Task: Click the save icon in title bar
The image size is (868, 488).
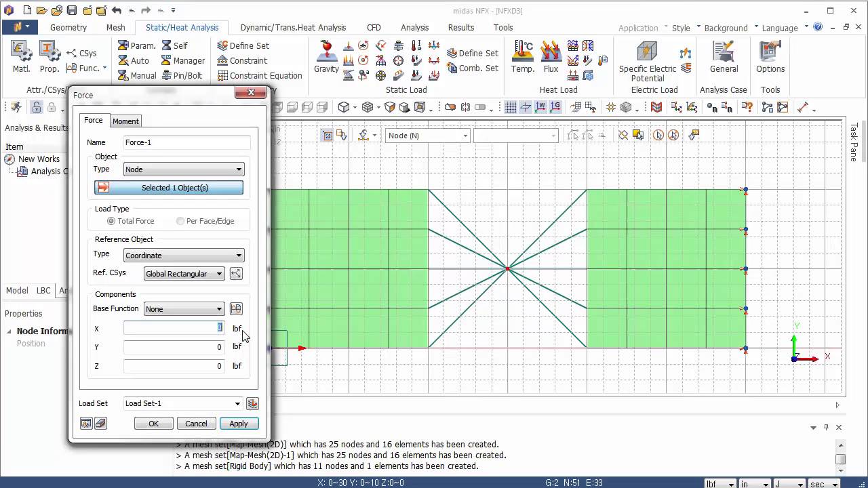Action: 72,11
